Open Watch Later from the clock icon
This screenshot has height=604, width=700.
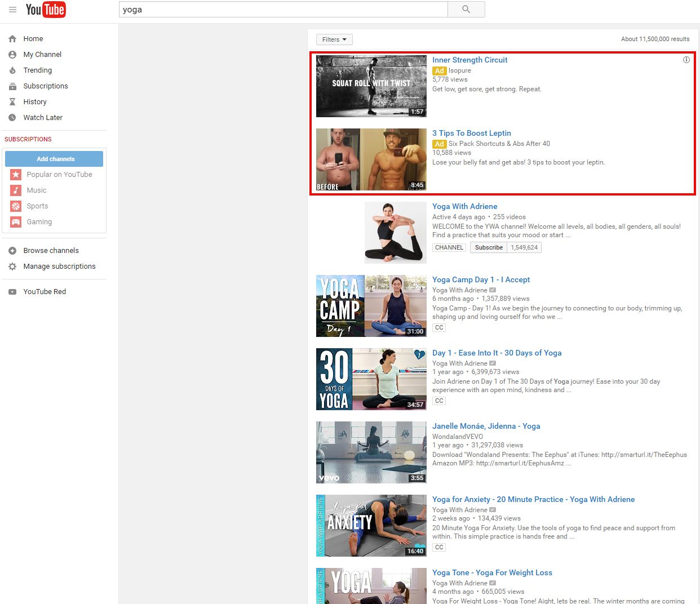tap(12, 118)
